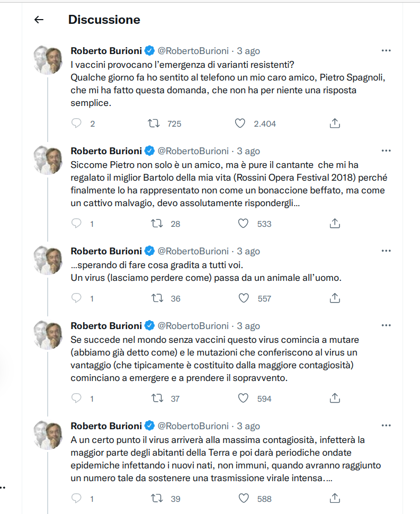The height and width of the screenshot is (514, 420).
Task: Open the '3 ago' timestamp on the third tweet
Action: 248,251
